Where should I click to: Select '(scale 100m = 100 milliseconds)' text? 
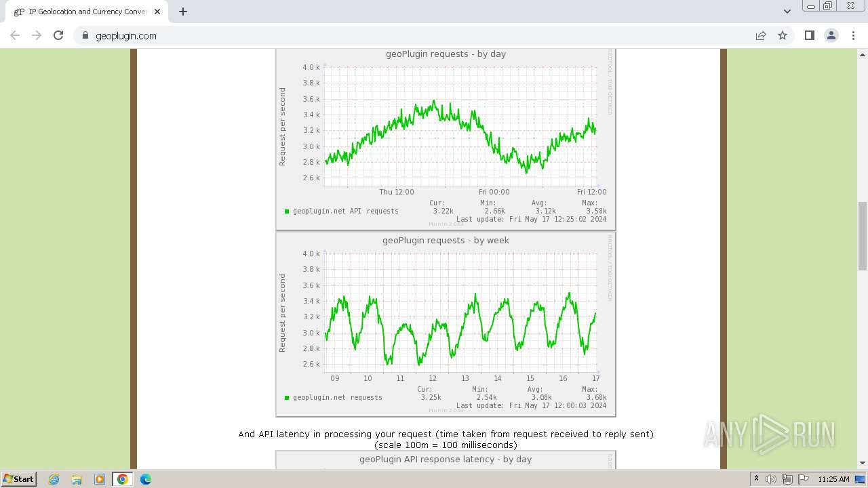click(446, 445)
